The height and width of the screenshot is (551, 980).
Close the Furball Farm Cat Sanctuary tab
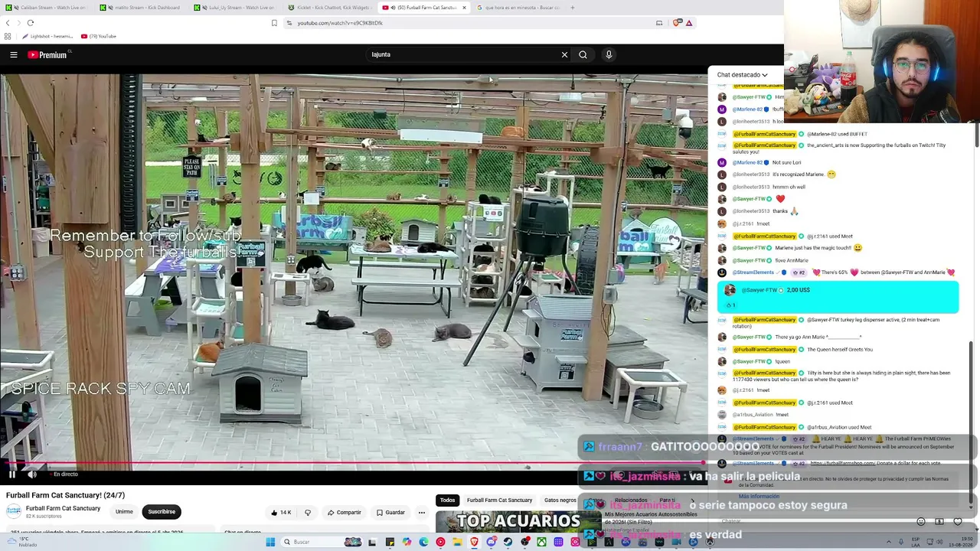click(x=464, y=8)
